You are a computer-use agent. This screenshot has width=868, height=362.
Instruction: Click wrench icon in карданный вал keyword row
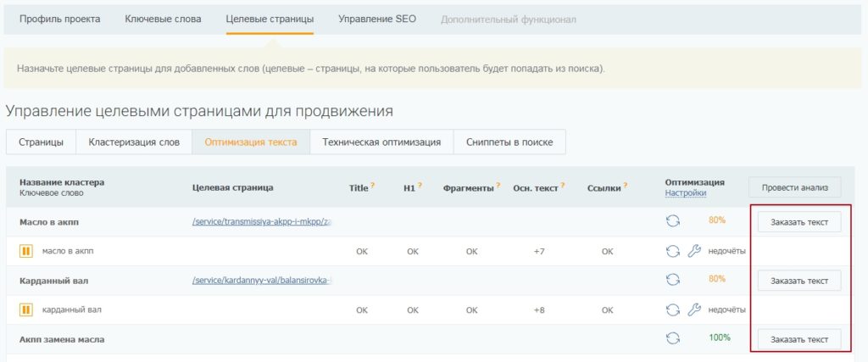[x=694, y=309]
